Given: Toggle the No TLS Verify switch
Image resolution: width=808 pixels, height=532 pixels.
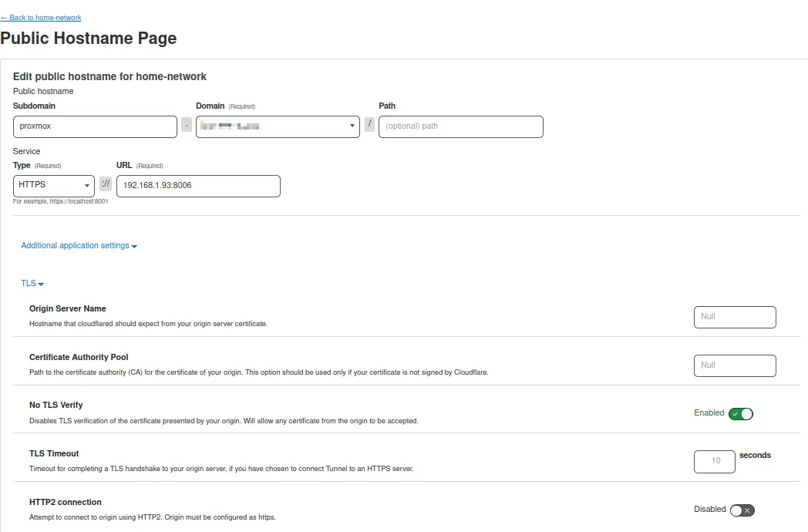Looking at the screenshot, I should (x=740, y=414).
